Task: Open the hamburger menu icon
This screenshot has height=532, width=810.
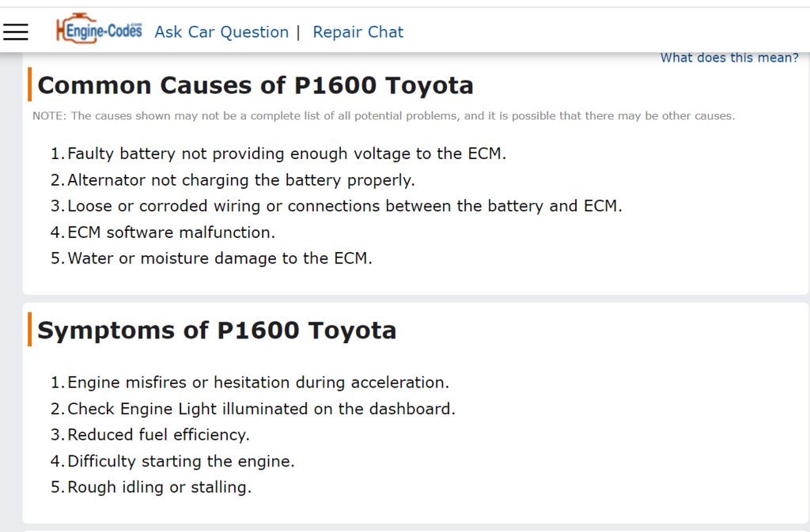Action: point(16,32)
